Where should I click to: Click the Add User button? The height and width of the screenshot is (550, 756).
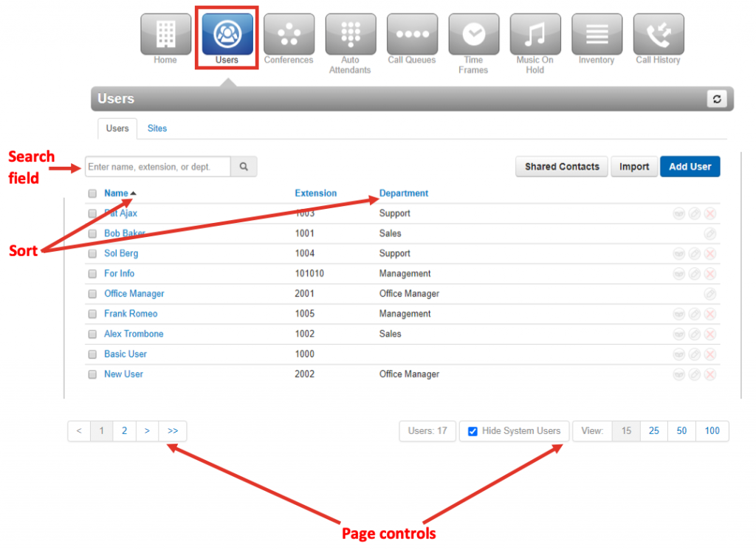[x=690, y=167]
